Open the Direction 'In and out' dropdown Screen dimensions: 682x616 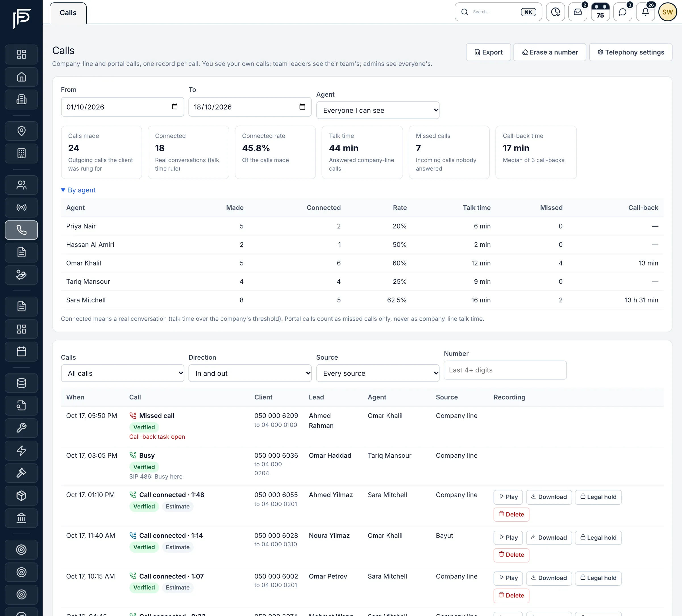point(250,373)
